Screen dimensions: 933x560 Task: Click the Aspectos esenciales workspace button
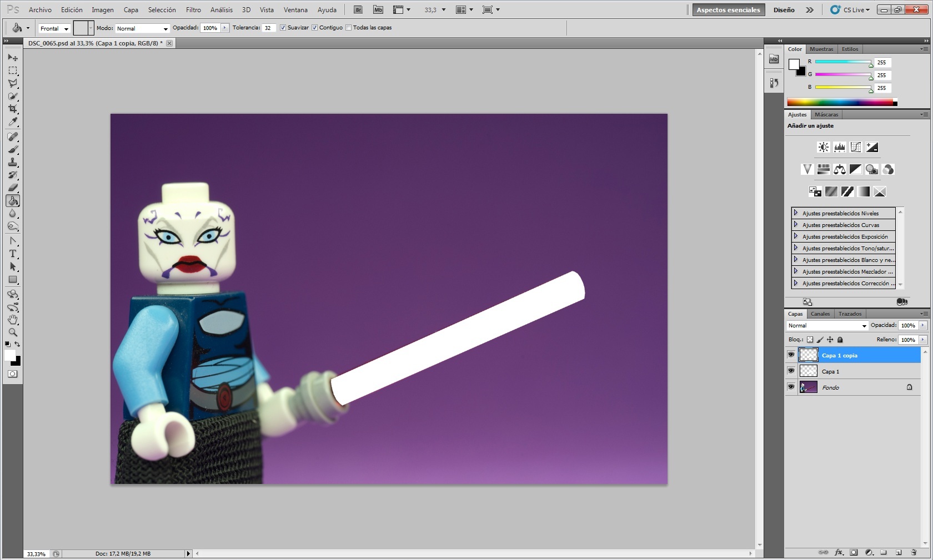click(x=728, y=10)
